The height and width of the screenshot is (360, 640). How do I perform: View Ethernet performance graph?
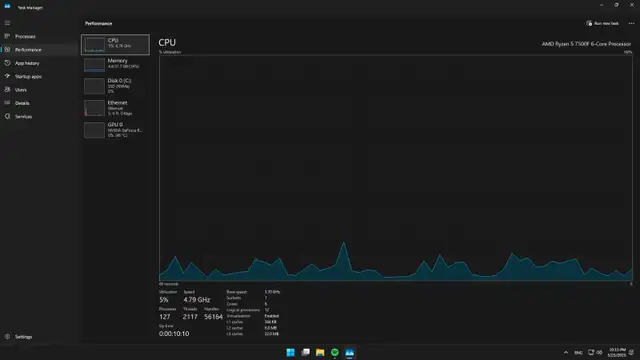115,108
